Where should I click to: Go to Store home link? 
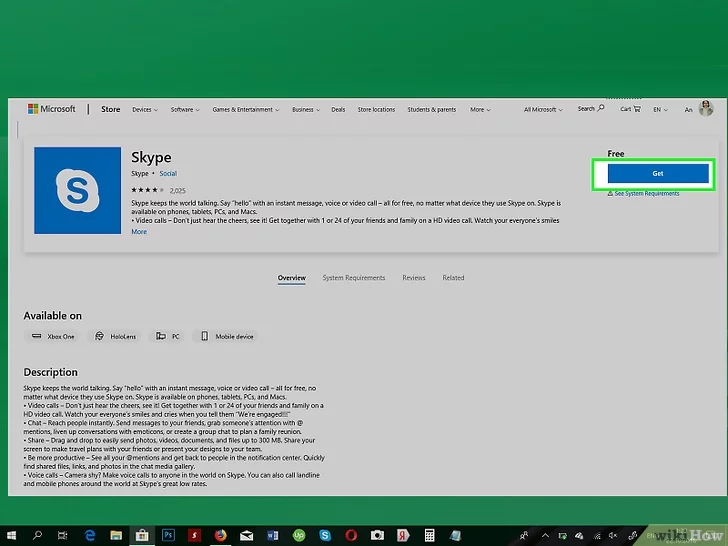(x=110, y=109)
